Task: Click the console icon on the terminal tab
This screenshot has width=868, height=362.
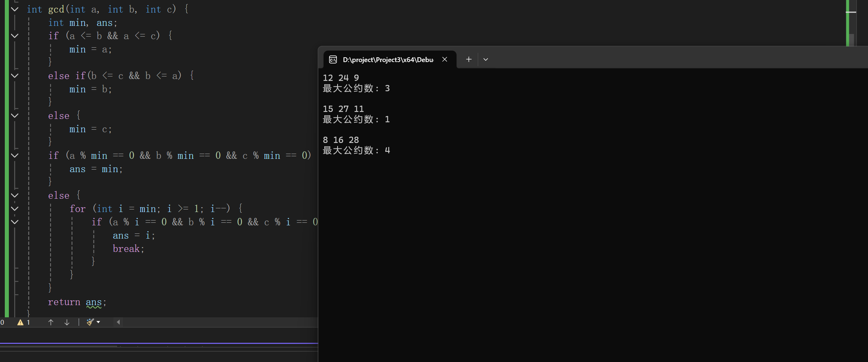Action: [x=333, y=59]
